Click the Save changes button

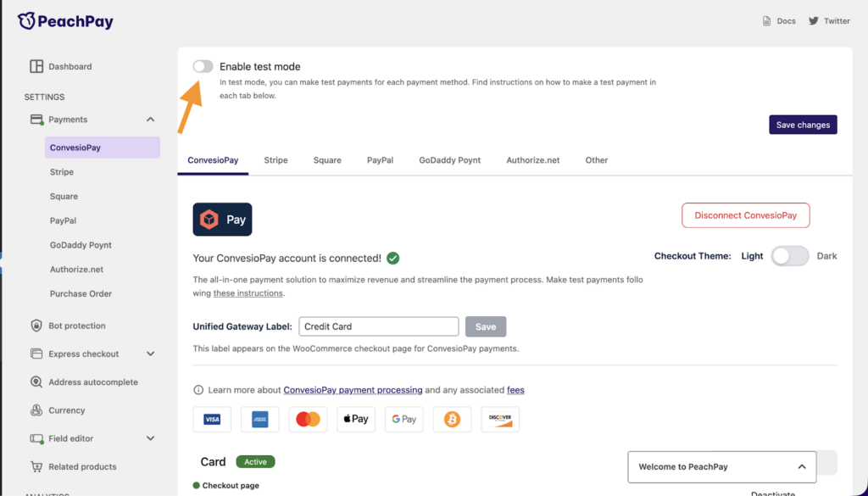click(x=803, y=125)
